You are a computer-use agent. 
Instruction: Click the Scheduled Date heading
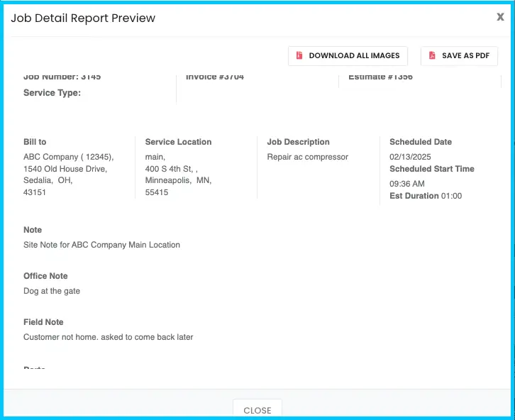coord(421,142)
